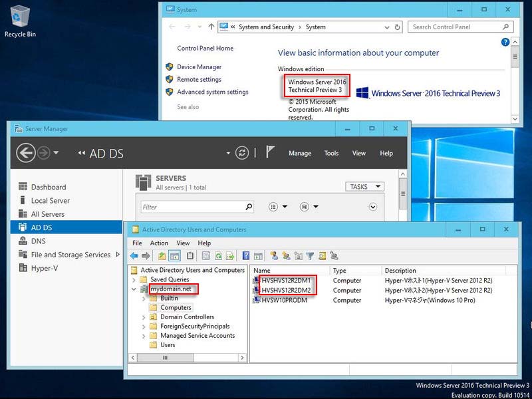532x399 pixels.
Task: Open Server Manager navigation history dropdown arrow
Action: tap(56, 153)
